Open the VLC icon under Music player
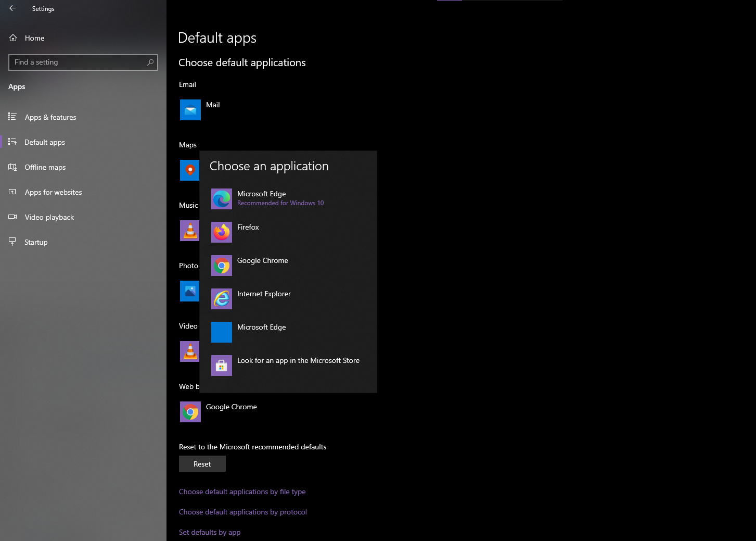The height and width of the screenshot is (541, 756). [190, 231]
